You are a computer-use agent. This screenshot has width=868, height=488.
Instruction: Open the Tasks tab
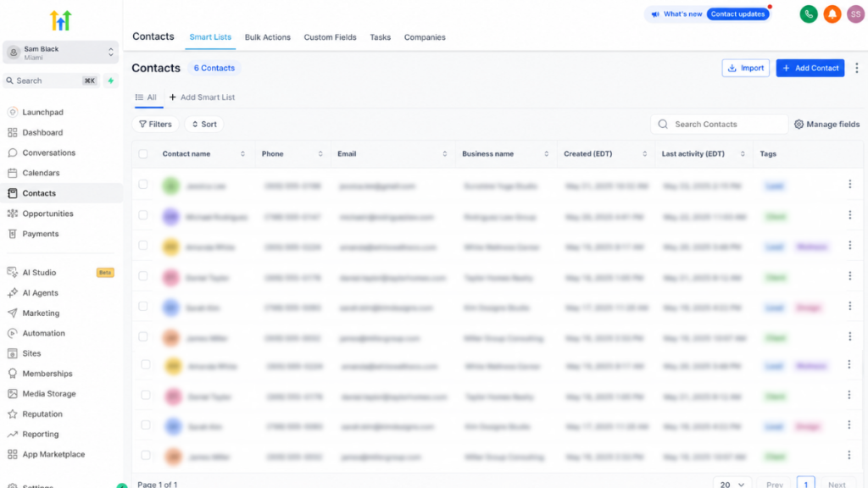pos(381,37)
